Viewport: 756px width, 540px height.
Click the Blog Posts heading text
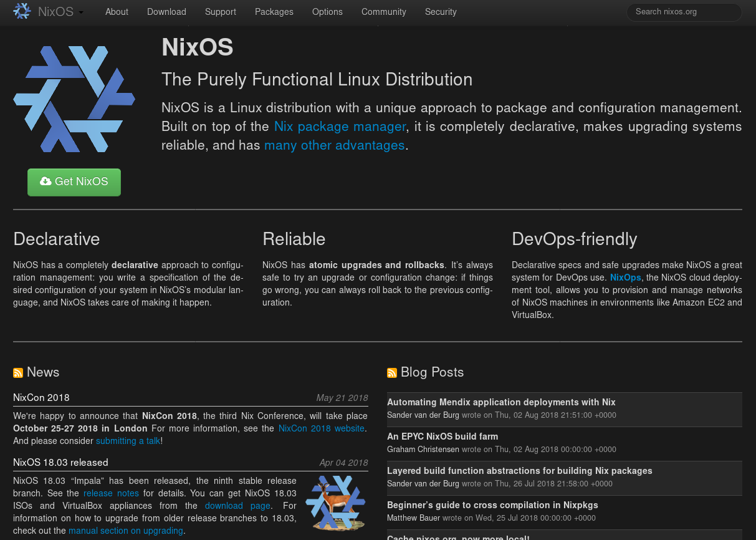point(433,372)
